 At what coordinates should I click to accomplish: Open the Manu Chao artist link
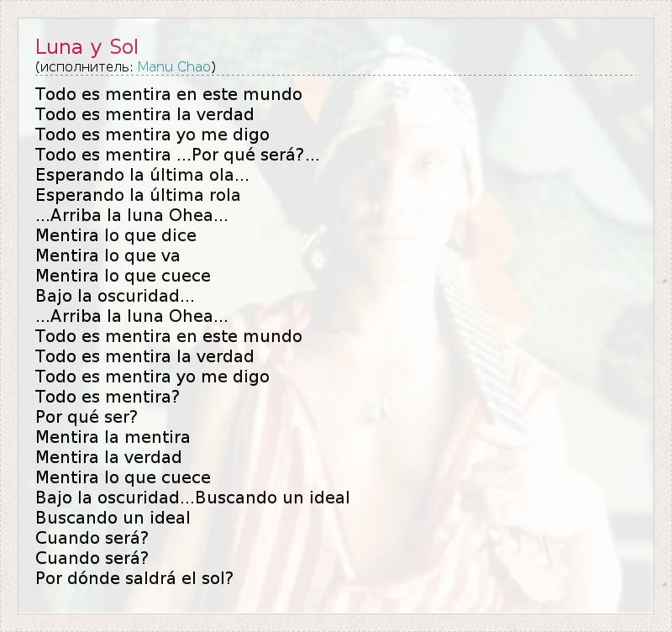click(x=174, y=67)
